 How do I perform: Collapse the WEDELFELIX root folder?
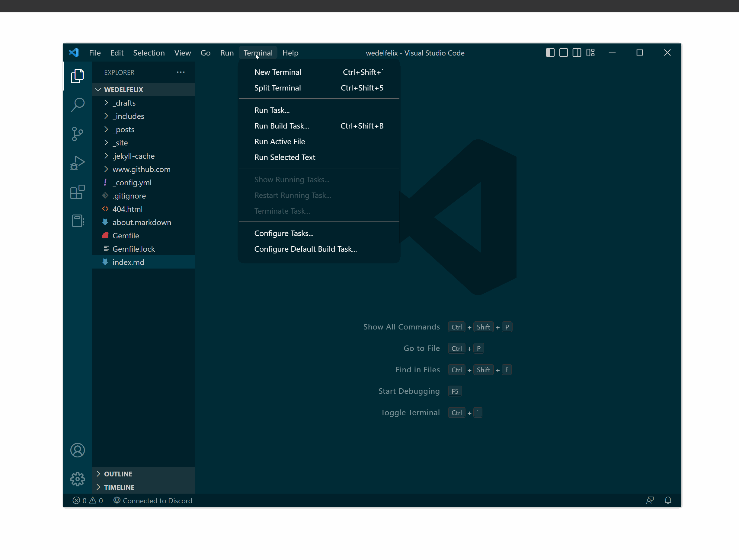coord(123,90)
